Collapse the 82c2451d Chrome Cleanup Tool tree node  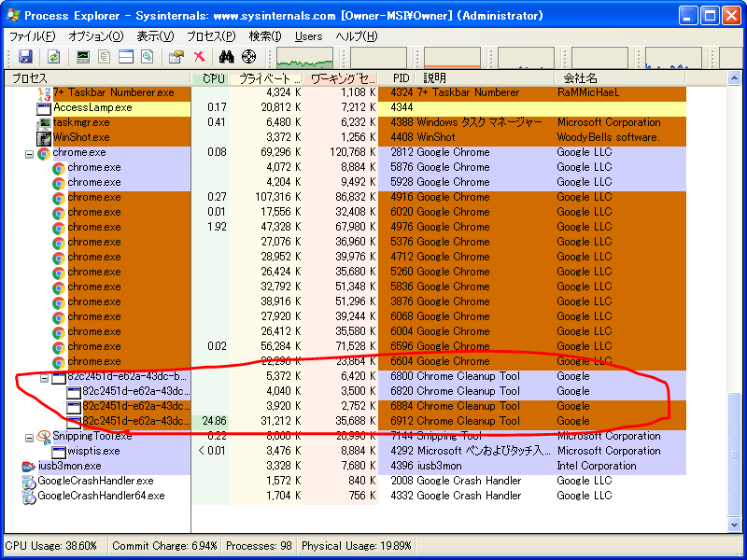[x=44, y=379]
